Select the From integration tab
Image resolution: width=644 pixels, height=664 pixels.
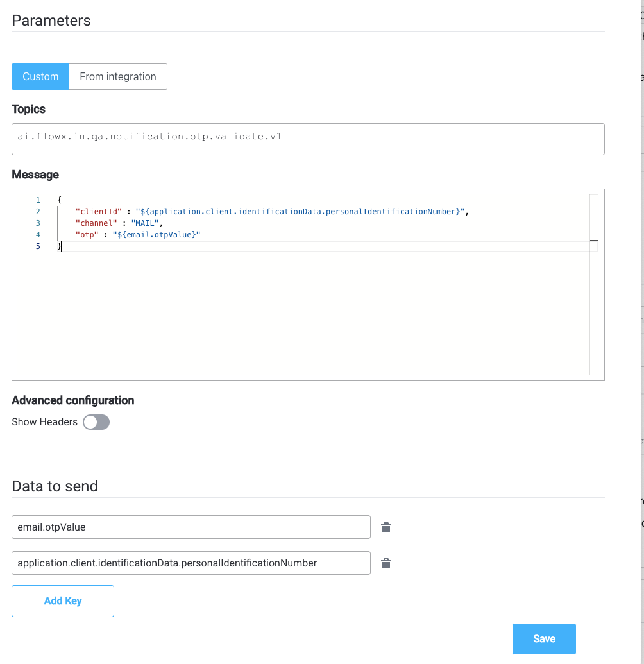(118, 76)
